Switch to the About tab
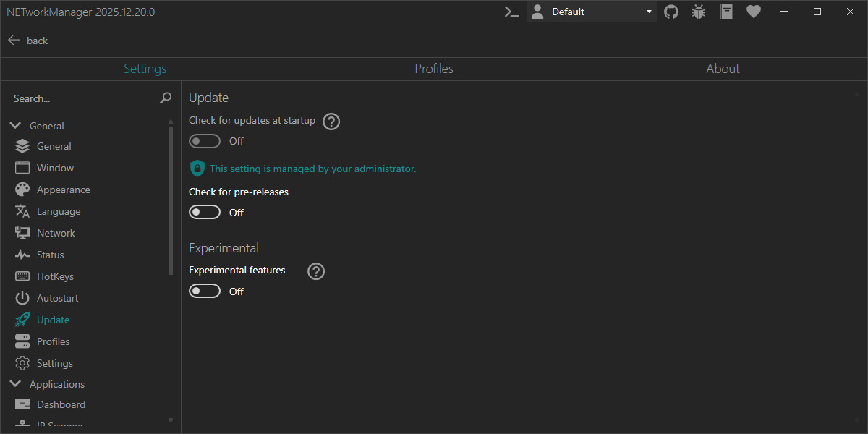 pyautogui.click(x=723, y=69)
